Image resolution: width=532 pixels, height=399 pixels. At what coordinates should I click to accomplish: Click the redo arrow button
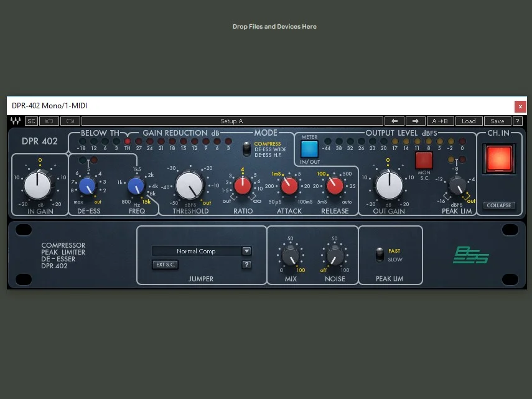coord(70,121)
